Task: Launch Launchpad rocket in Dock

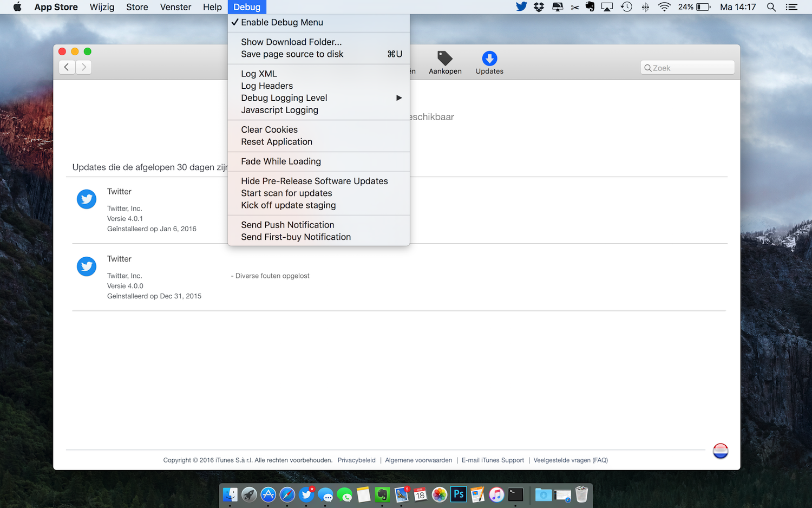Action: (249, 494)
